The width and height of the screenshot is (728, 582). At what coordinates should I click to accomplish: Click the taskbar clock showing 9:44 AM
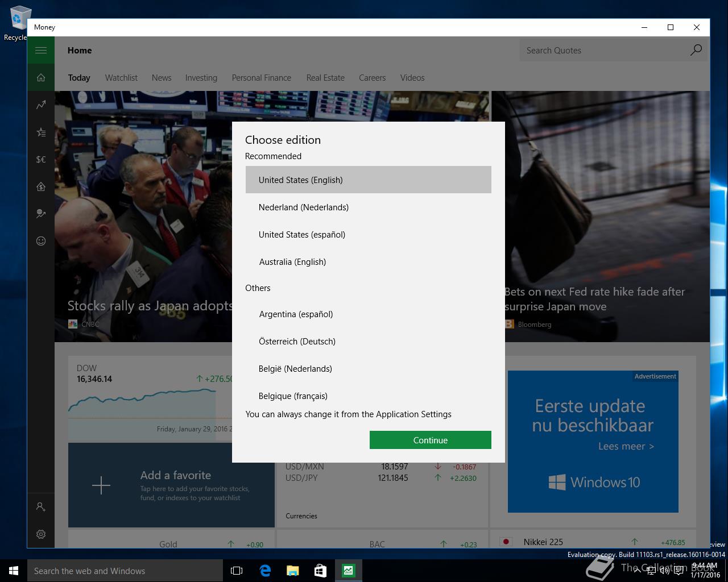click(x=706, y=571)
